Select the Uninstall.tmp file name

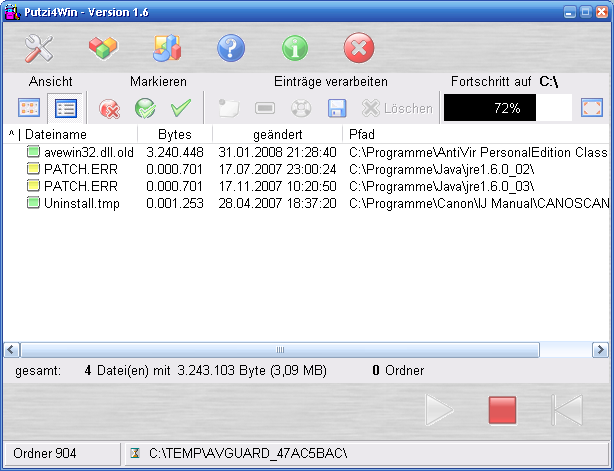pyautogui.click(x=82, y=204)
